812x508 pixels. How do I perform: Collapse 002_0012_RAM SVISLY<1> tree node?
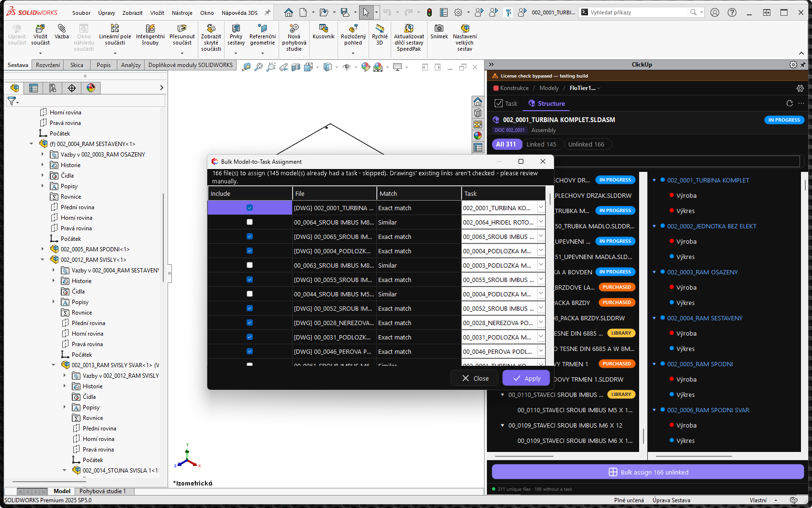coord(43,260)
